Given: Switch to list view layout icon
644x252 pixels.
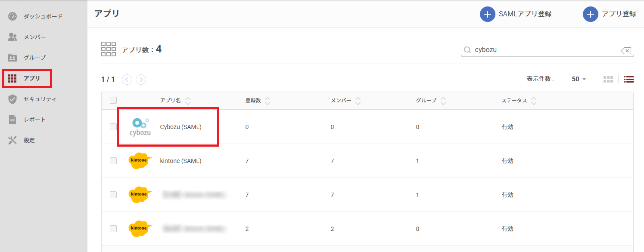Looking at the screenshot, I should coord(629,79).
